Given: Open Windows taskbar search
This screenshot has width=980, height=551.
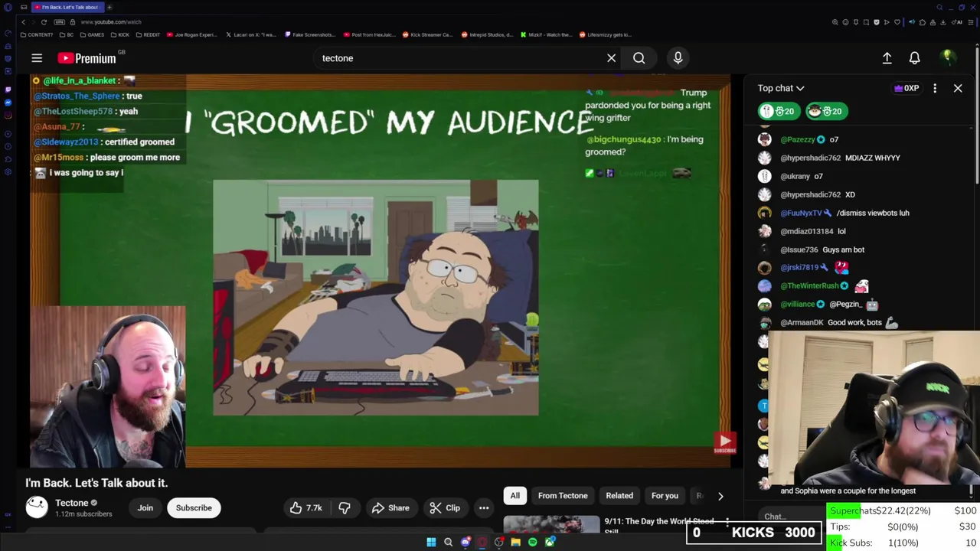Looking at the screenshot, I should (x=448, y=543).
